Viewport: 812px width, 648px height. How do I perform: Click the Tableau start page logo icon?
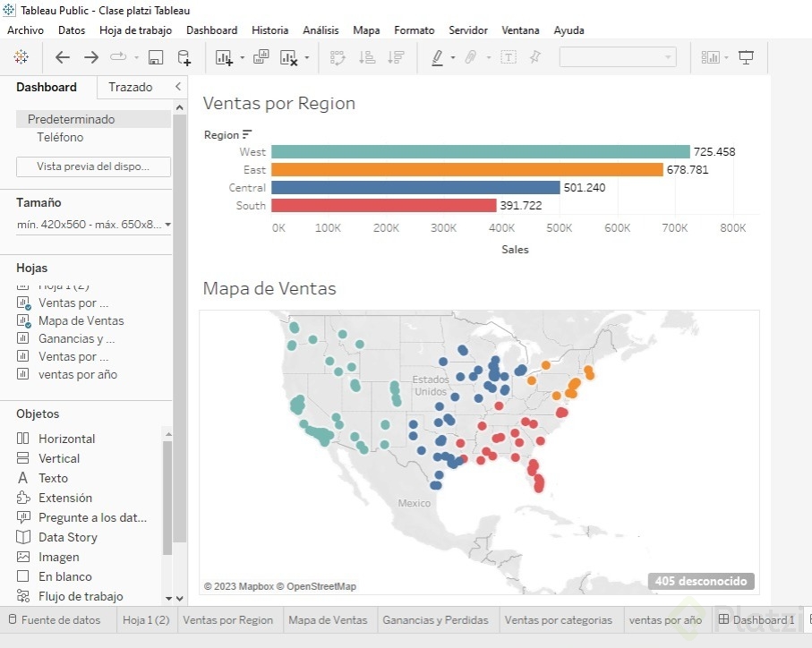[21, 57]
